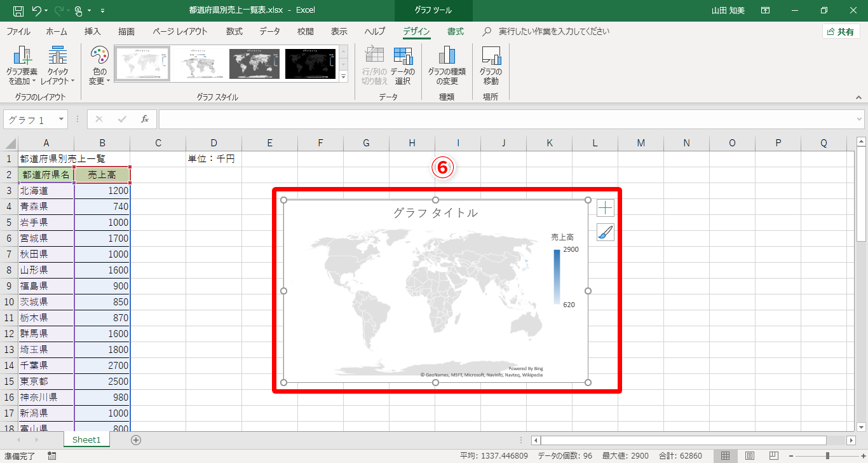Click グラフの移動 button
868x463 pixels.
(491, 66)
